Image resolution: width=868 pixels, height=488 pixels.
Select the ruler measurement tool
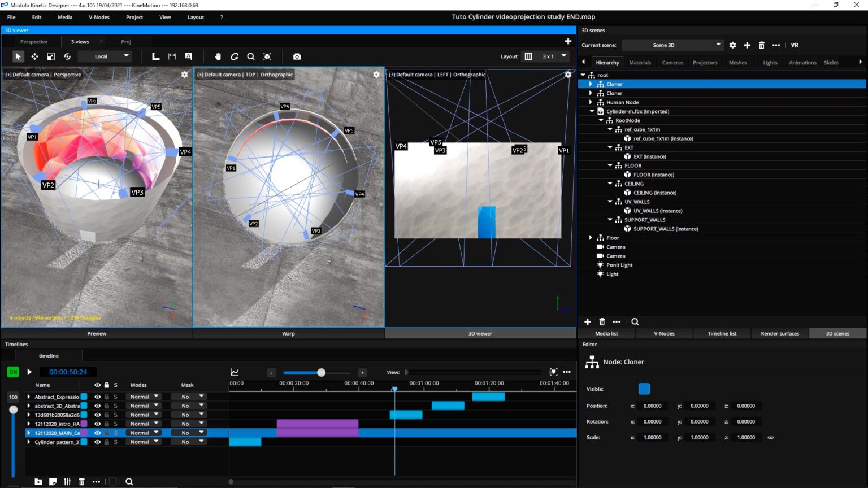155,56
